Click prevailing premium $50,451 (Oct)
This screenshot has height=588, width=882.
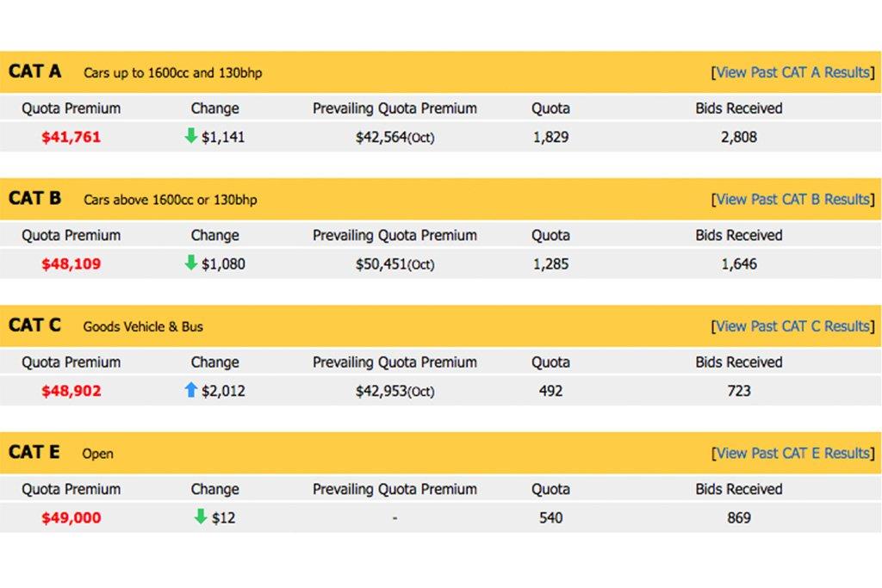tap(394, 265)
